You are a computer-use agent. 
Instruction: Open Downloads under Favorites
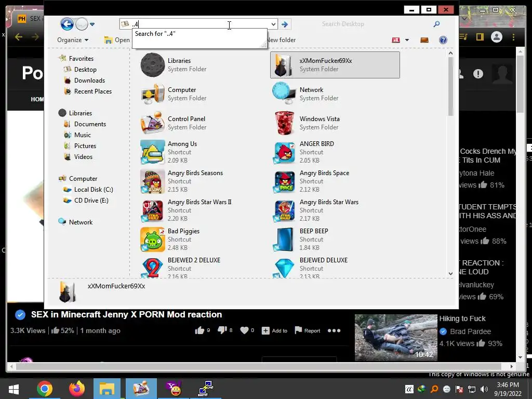point(89,81)
